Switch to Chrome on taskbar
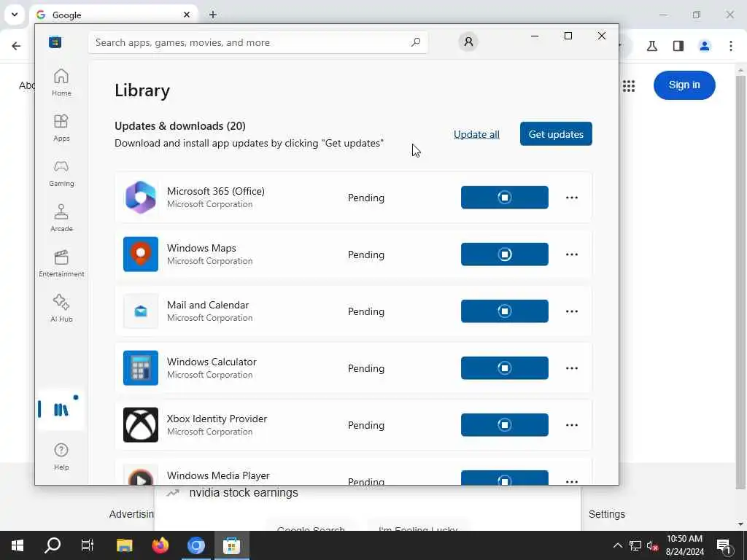The width and height of the screenshot is (747, 560). (x=196, y=545)
